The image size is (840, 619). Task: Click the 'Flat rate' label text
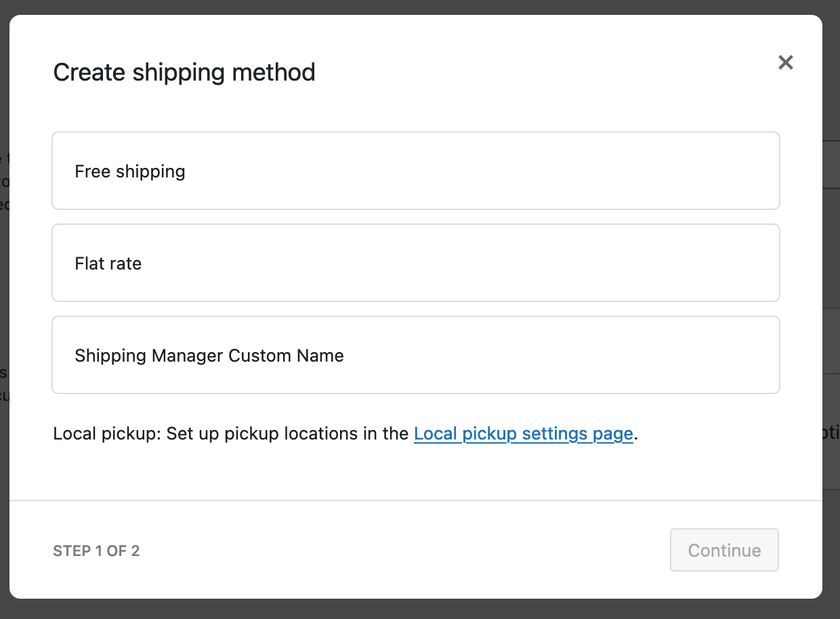pos(108,263)
